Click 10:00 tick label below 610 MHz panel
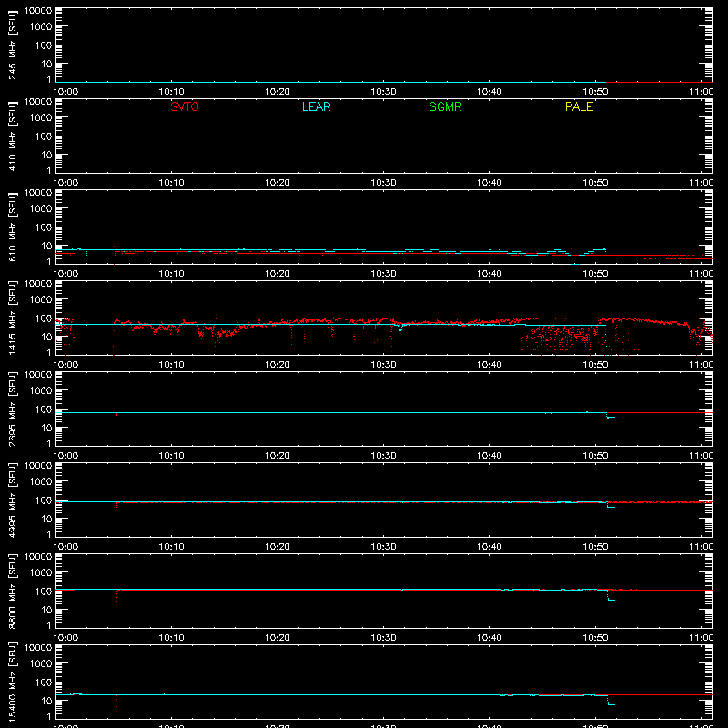Image resolution: width=728 pixels, height=728 pixels. click(x=66, y=274)
